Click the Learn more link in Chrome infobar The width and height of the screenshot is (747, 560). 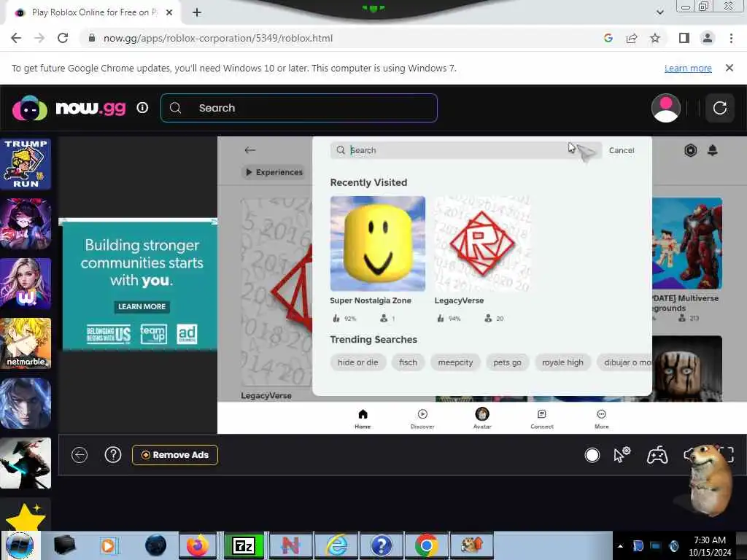688,68
